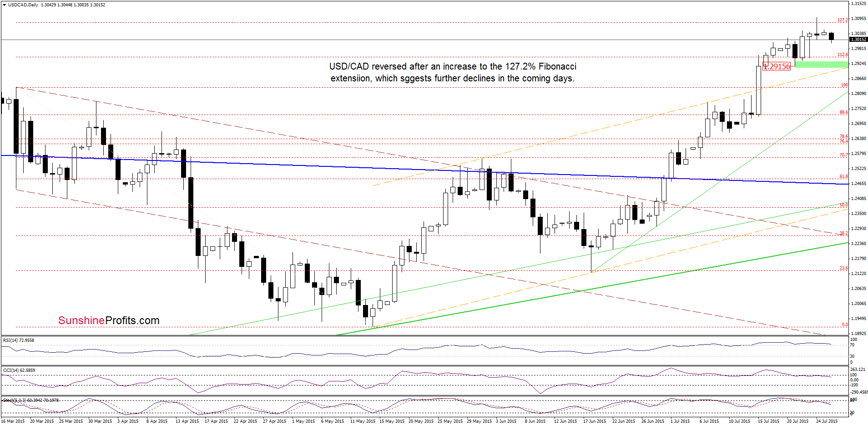
Task: Click the 1.25225 price axis label
Action: coord(858,169)
